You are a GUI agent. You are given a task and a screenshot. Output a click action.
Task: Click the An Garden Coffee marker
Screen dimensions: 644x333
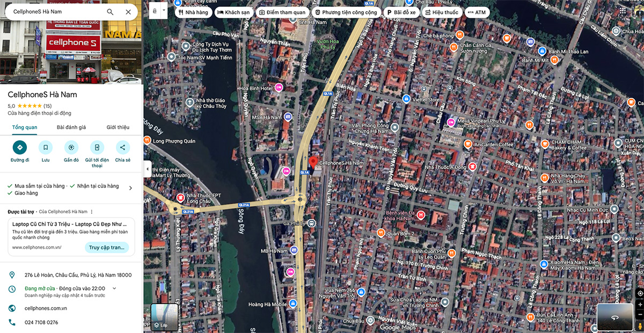tap(467, 144)
